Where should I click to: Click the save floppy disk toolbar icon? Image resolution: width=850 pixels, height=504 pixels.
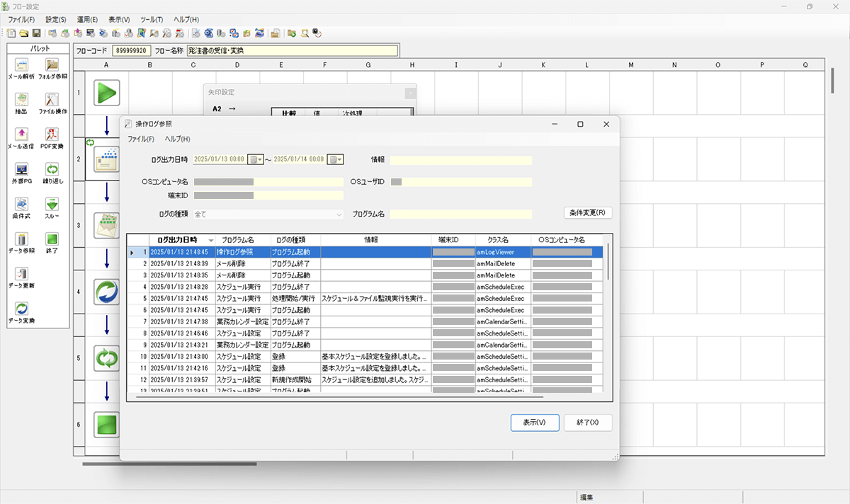tap(36, 33)
